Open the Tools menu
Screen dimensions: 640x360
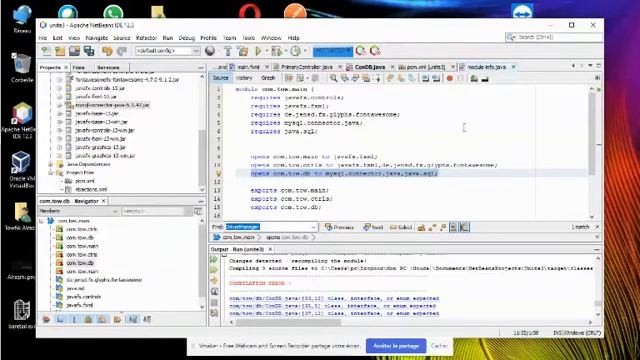pos(248,38)
